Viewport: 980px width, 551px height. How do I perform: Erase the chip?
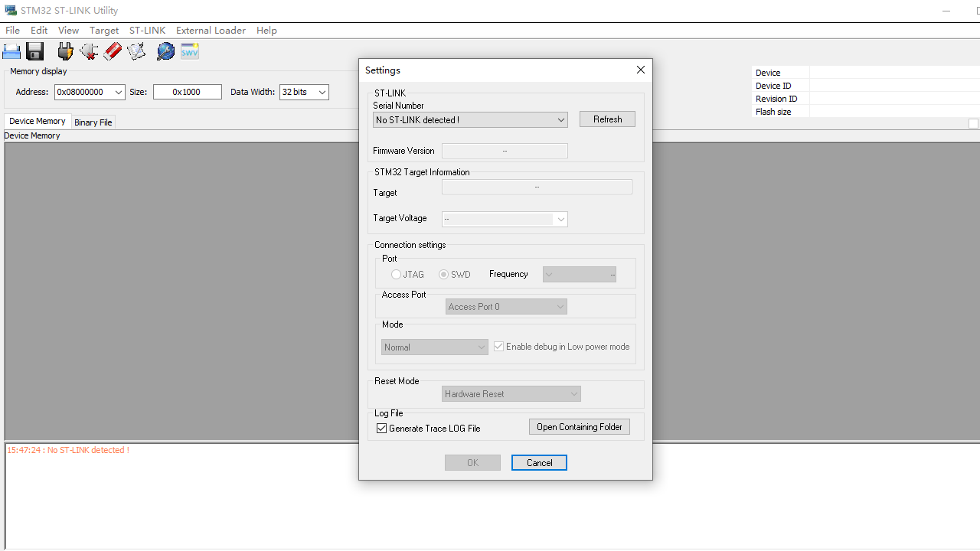(x=113, y=51)
